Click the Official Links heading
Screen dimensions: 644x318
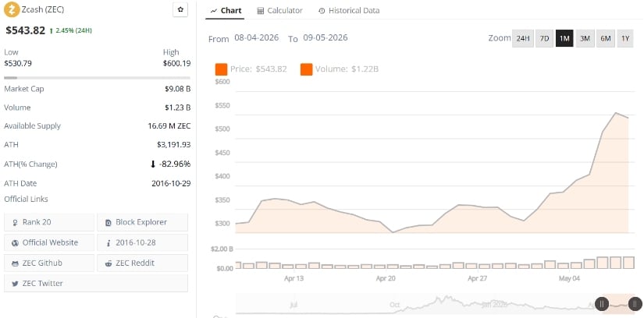pyautogui.click(x=26, y=199)
